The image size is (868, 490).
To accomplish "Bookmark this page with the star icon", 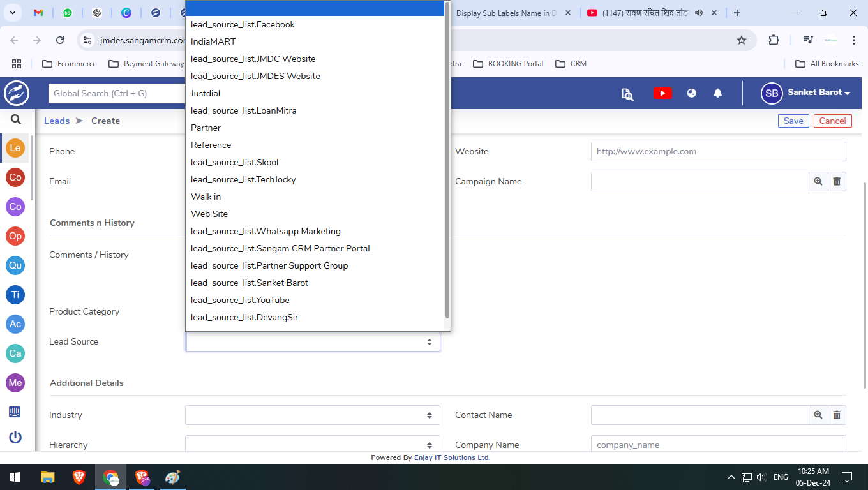I will point(742,40).
